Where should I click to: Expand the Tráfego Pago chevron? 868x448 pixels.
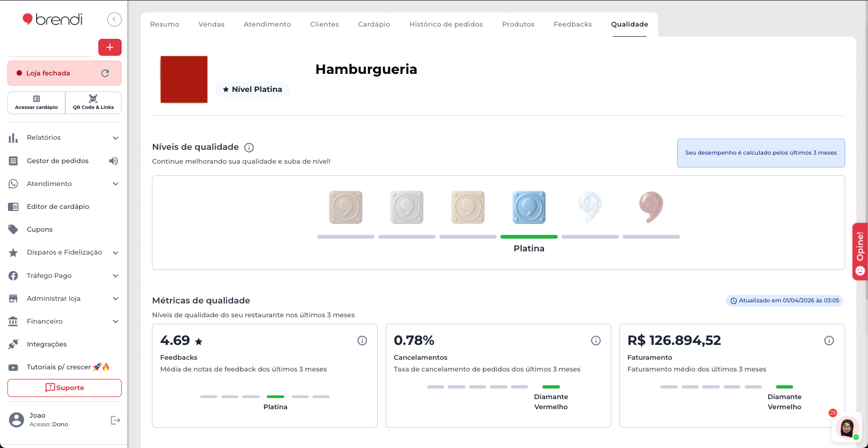(x=116, y=276)
